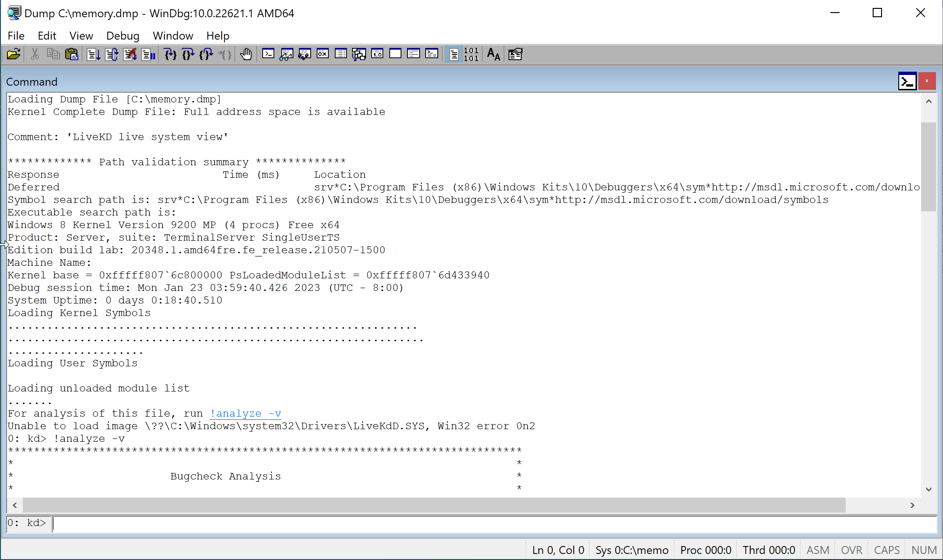Click the vertical scrollbar up arrow
The width and height of the screenshot is (943, 560).
tap(929, 101)
